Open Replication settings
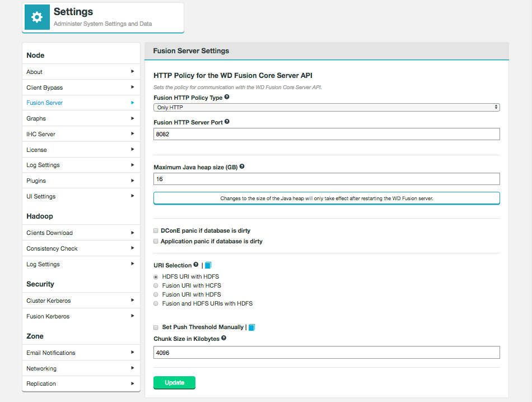This screenshot has height=402, width=532. 81,383
